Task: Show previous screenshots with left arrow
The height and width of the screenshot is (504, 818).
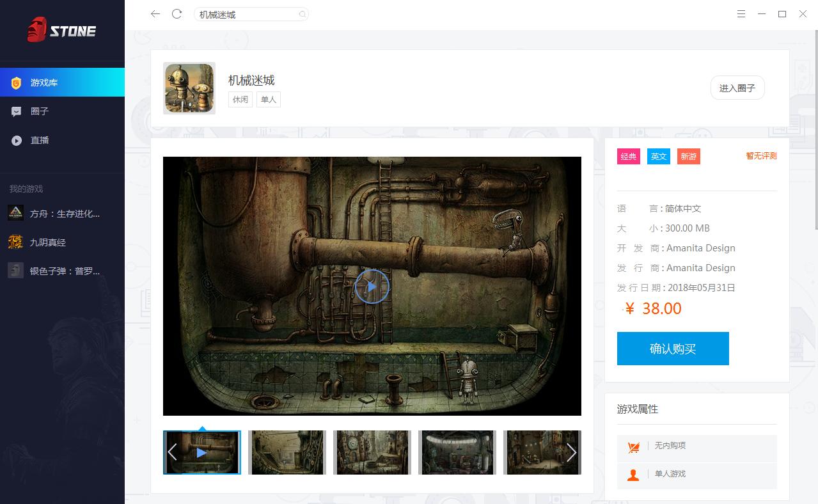Action: tap(172, 452)
